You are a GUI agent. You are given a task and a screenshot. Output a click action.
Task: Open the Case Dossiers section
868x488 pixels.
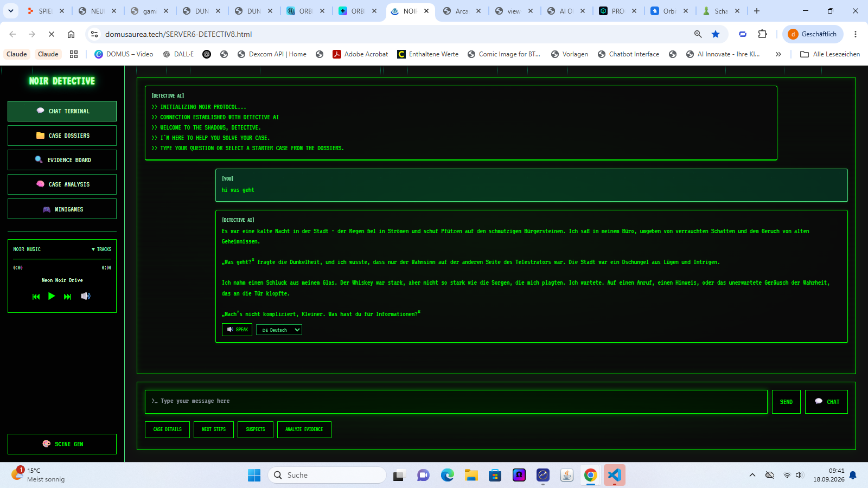coord(62,136)
